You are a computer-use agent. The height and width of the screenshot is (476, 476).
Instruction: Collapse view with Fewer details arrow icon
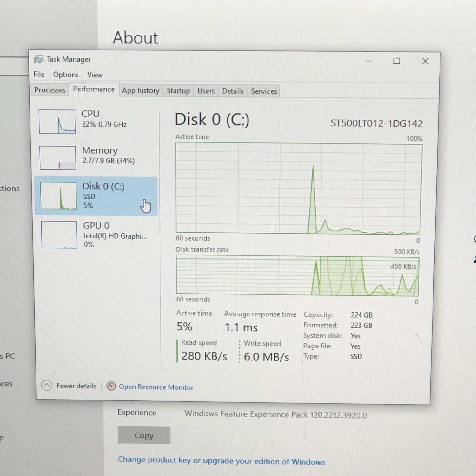pos(47,385)
